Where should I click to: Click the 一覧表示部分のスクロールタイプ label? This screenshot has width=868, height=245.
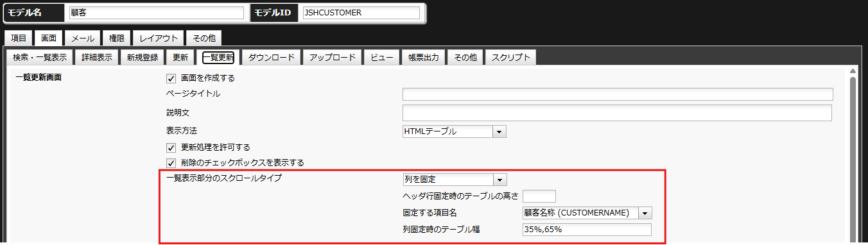click(x=223, y=178)
